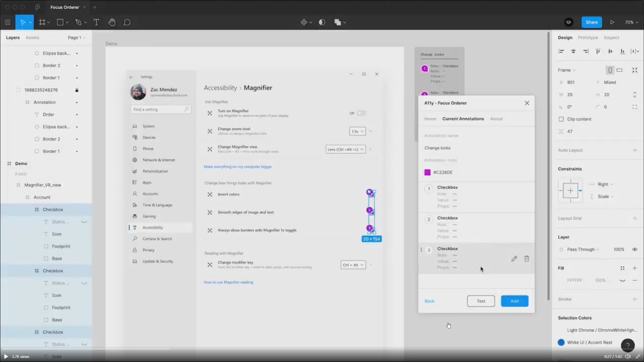Toggle the Clip content checkbox
The image size is (644, 362).
561,119
